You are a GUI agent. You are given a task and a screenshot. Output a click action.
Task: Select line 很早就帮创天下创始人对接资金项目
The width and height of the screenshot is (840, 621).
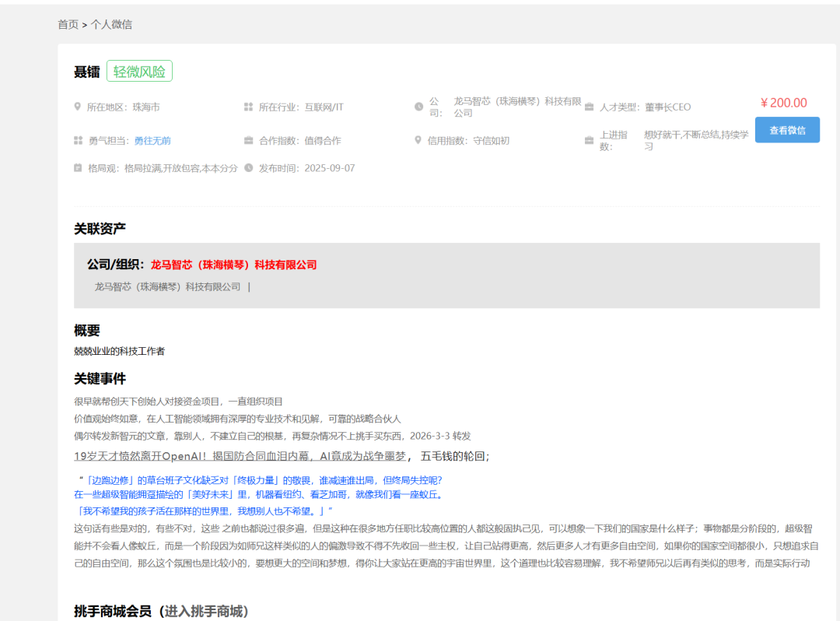[x=178, y=402]
